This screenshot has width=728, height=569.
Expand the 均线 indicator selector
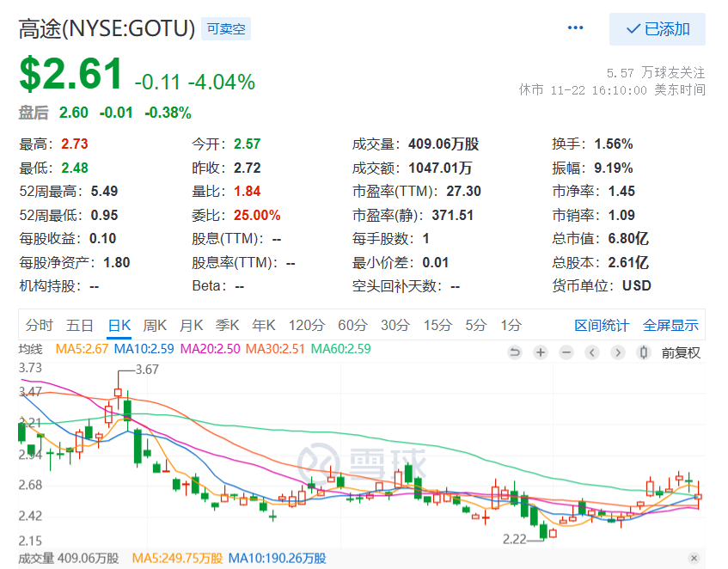point(30,349)
